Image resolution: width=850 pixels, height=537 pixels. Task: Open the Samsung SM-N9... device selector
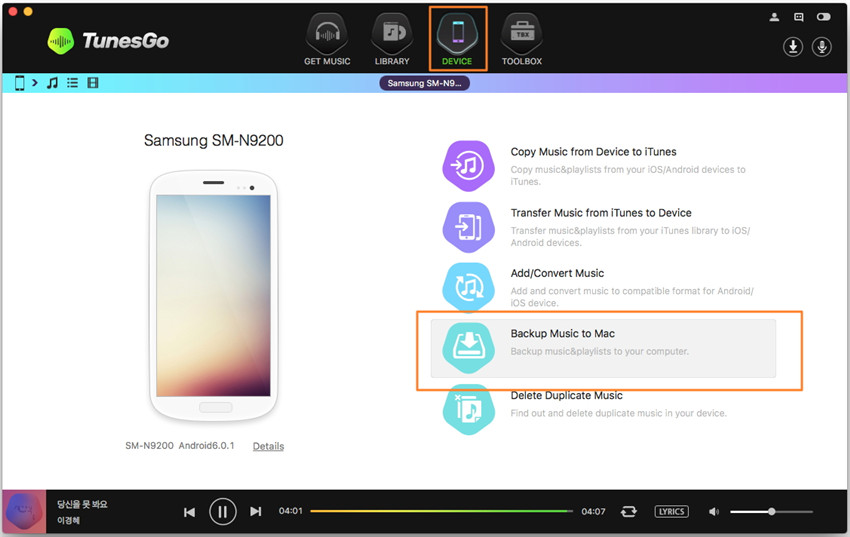tap(424, 83)
